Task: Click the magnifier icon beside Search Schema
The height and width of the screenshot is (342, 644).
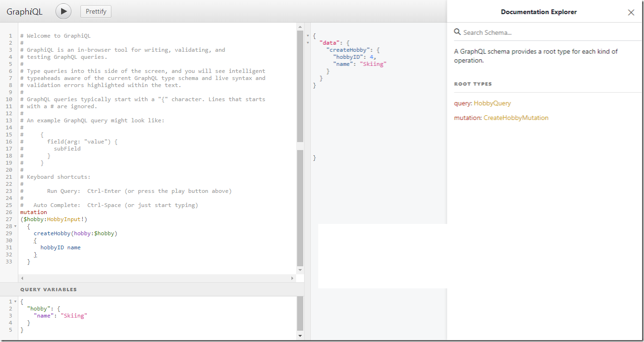Action: [x=457, y=32]
